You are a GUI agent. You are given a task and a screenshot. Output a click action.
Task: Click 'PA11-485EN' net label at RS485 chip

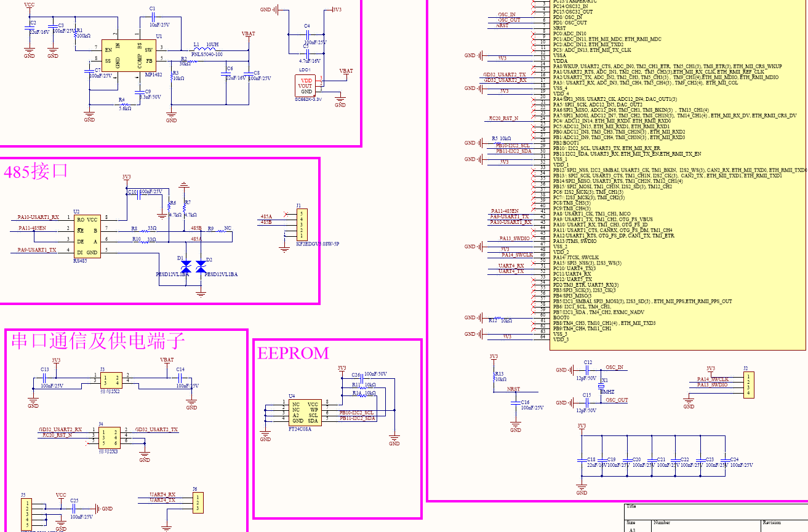click(32, 228)
